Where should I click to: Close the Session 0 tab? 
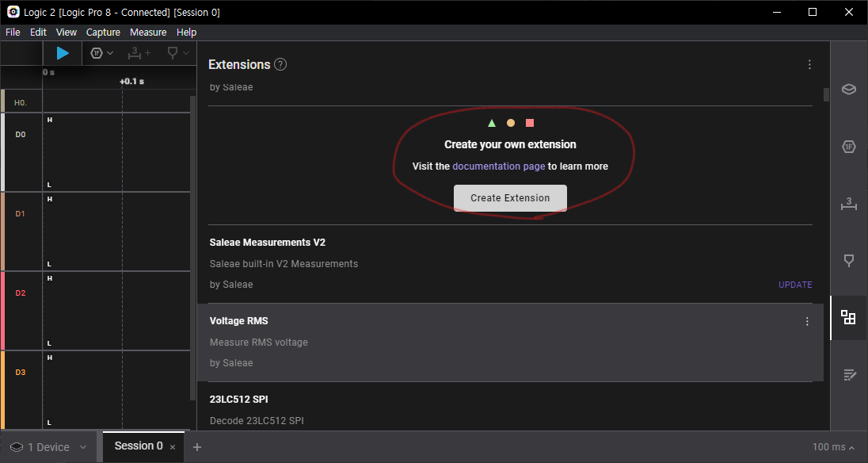pyautogui.click(x=173, y=447)
